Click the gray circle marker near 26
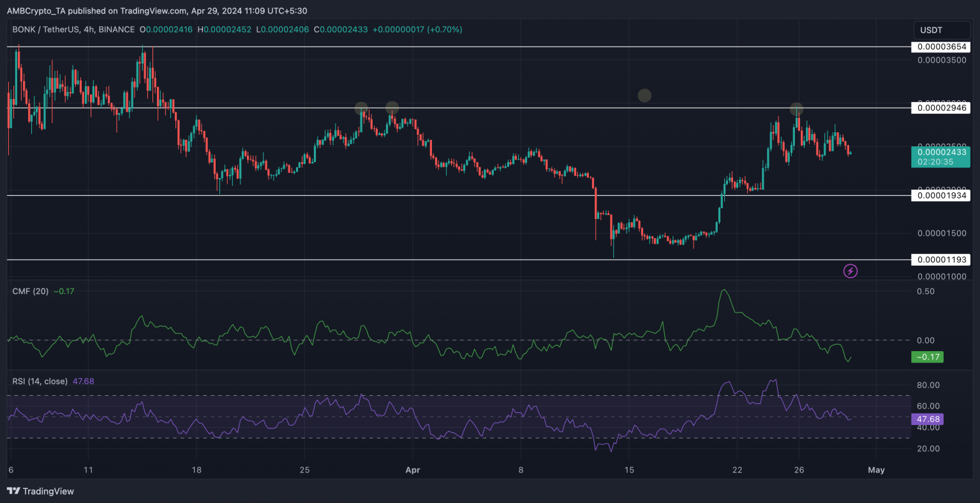Viewport: 980px width, 503px height. tap(796, 109)
